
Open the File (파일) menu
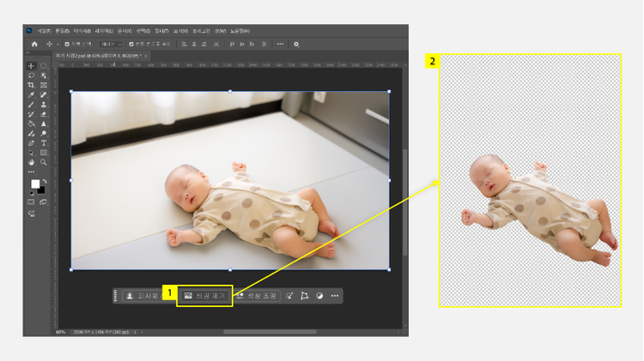pos(44,31)
